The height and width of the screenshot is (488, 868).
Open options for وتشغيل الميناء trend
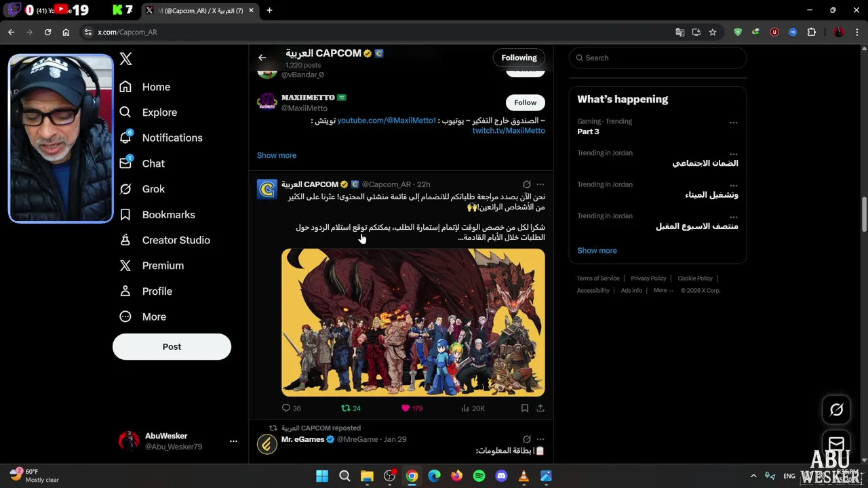click(733, 185)
